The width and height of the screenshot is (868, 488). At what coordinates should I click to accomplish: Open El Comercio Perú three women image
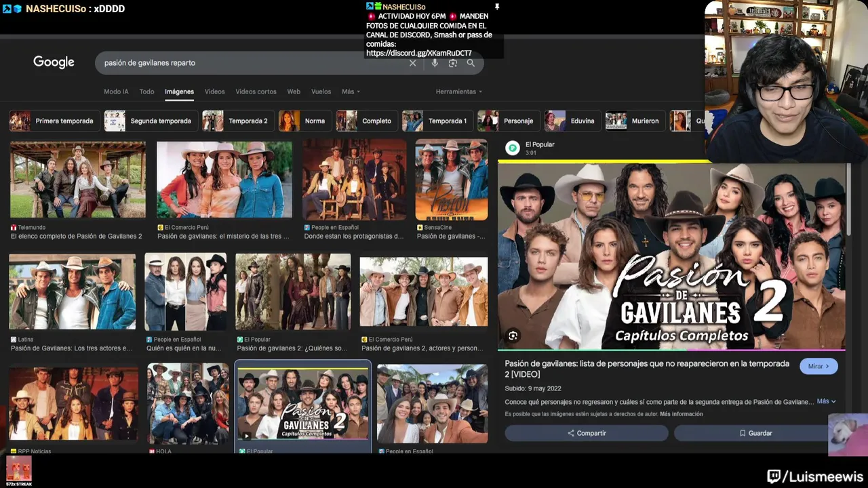224,180
